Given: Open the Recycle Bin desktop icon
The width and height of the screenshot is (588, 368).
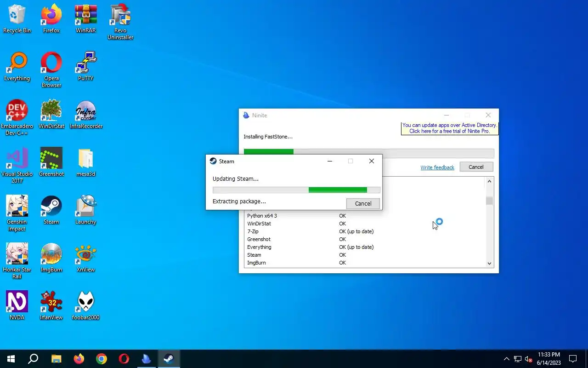Looking at the screenshot, I should click(17, 19).
